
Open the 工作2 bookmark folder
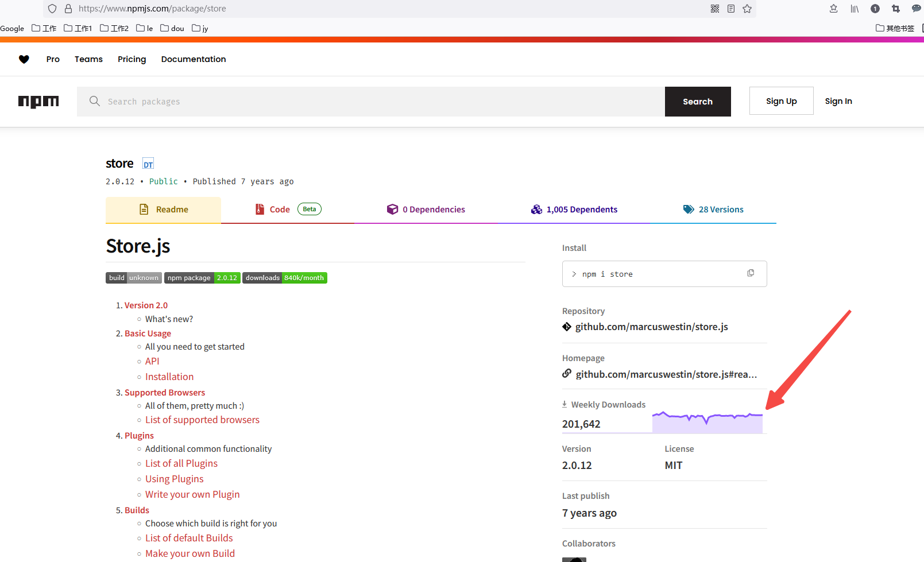(x=114, y=28)
